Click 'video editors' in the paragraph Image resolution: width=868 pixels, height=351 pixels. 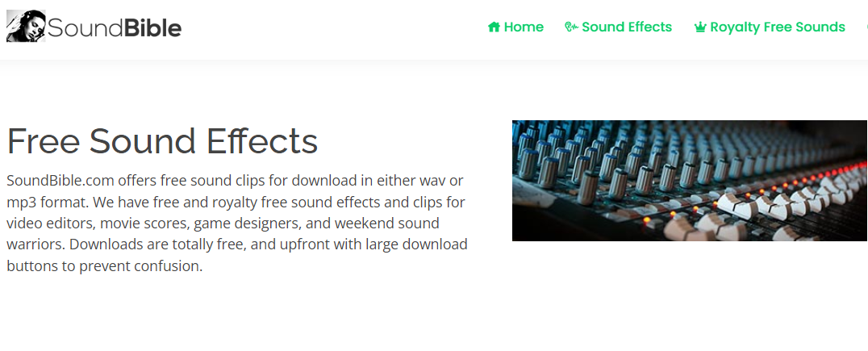point(45,223)
